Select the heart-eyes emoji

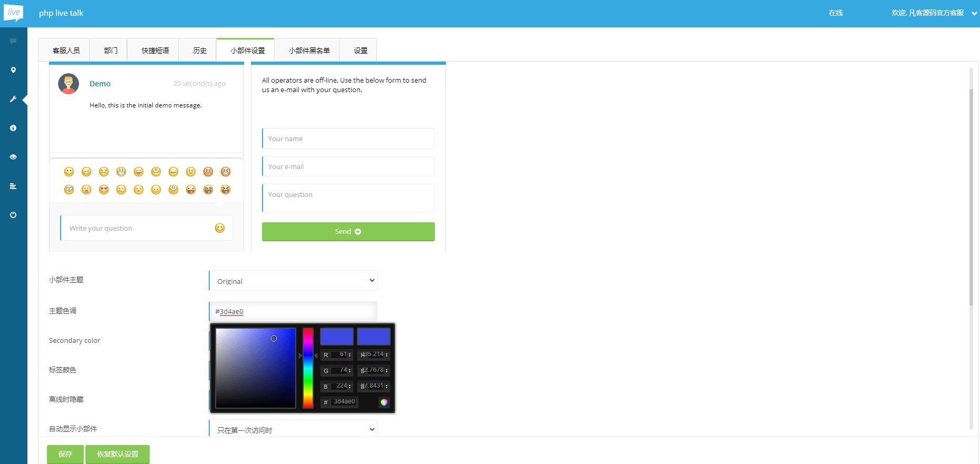pos(104,190)
